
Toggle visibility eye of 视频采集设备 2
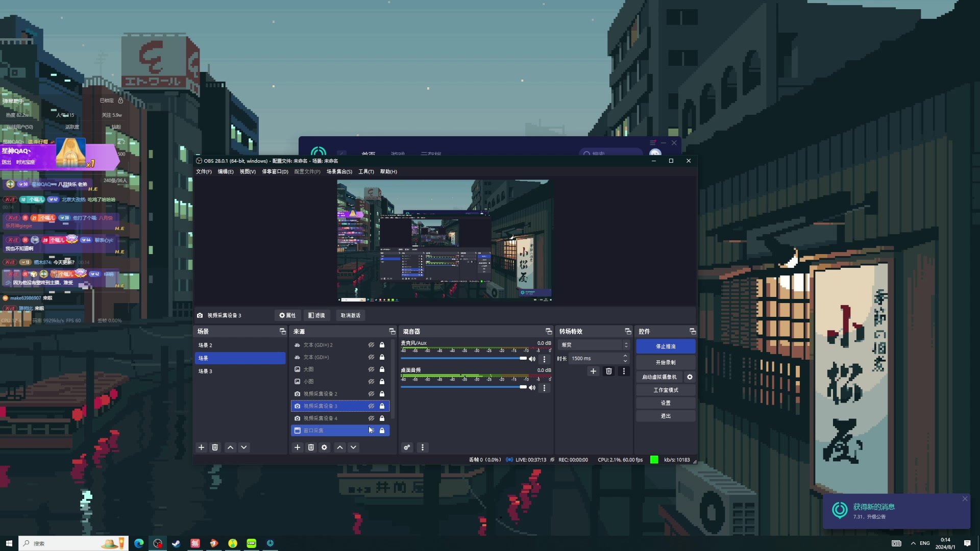tap(372, 394)
